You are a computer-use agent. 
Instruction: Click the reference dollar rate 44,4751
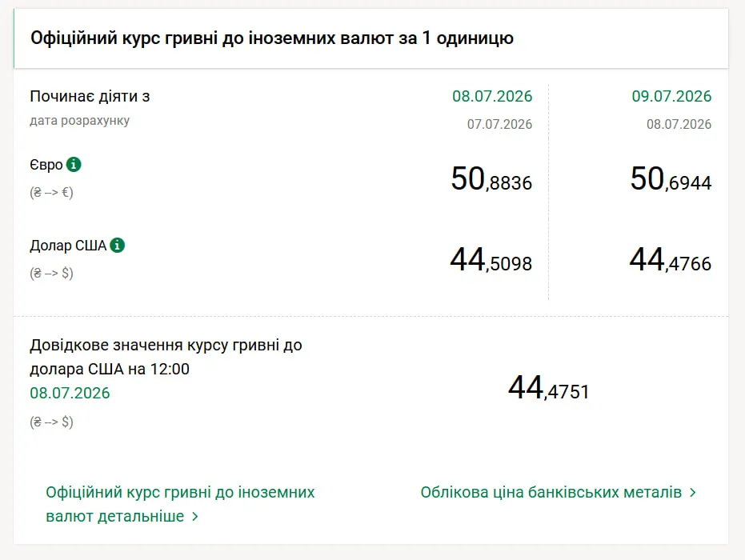pyautogui.click(x=549, y=388)
